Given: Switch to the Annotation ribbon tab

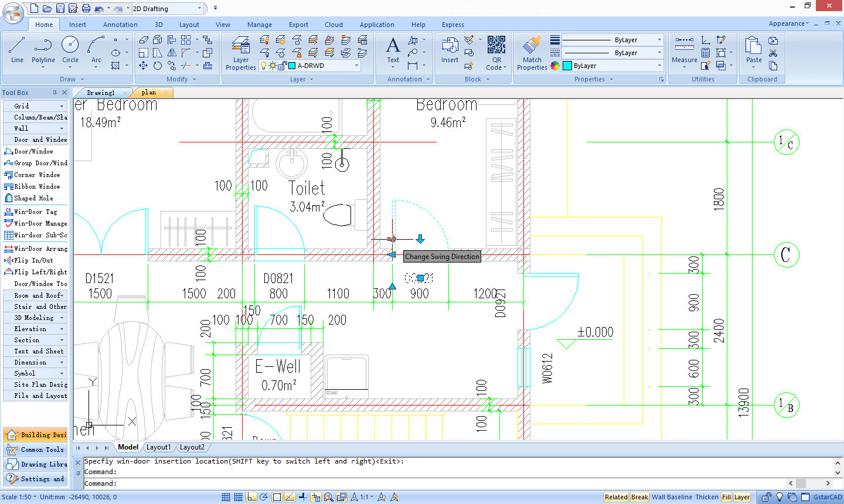Looking at the screenshot, I should coord(120,25).
